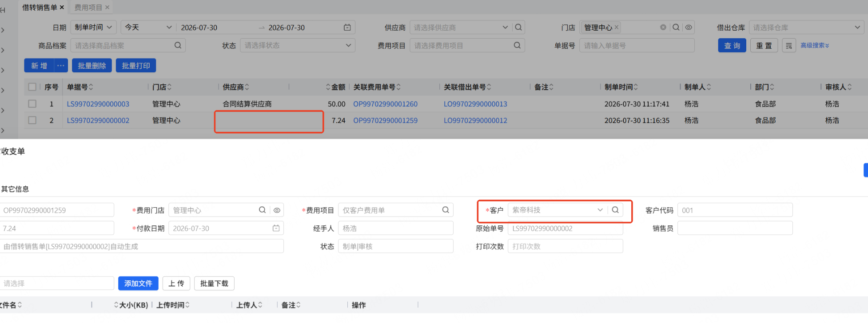Open the 制单时间 date type dropdown
This screenshot has height=323, width=868.
coord(93,28)
